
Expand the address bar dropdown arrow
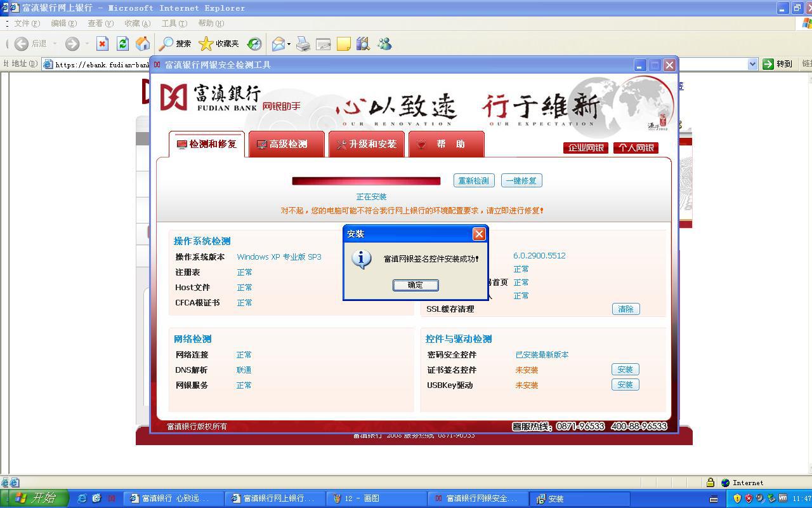[752, 64]
